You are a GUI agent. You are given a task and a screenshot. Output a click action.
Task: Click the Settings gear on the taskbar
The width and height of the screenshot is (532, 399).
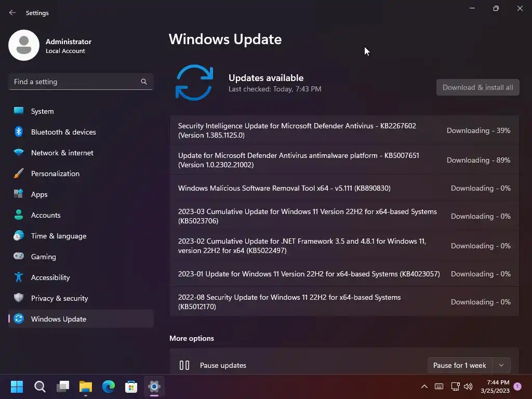pyautogui.click(x=154, y=387)
